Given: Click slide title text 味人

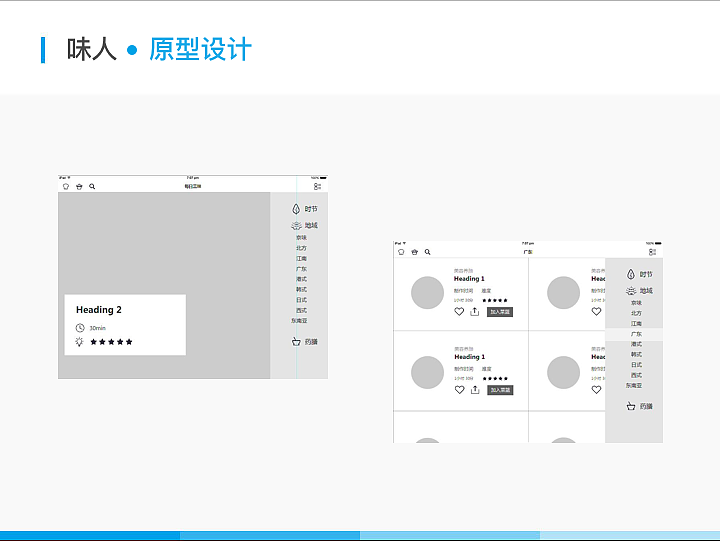Looking at the screenshot, I should (91, 49).
